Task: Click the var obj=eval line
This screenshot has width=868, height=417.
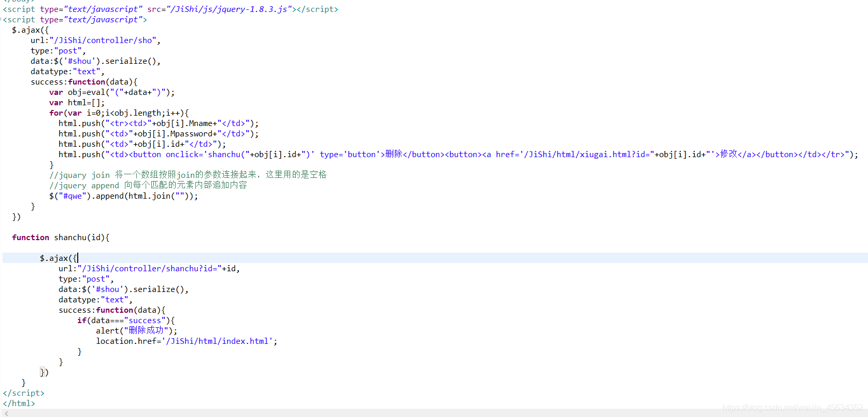Action: (112, 92)
